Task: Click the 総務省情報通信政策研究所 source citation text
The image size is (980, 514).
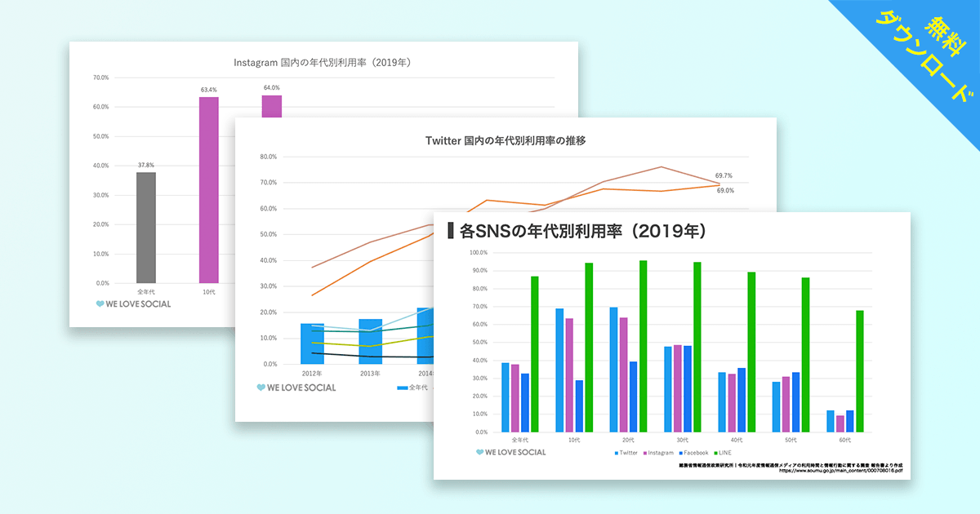Action: pos(791,464)
